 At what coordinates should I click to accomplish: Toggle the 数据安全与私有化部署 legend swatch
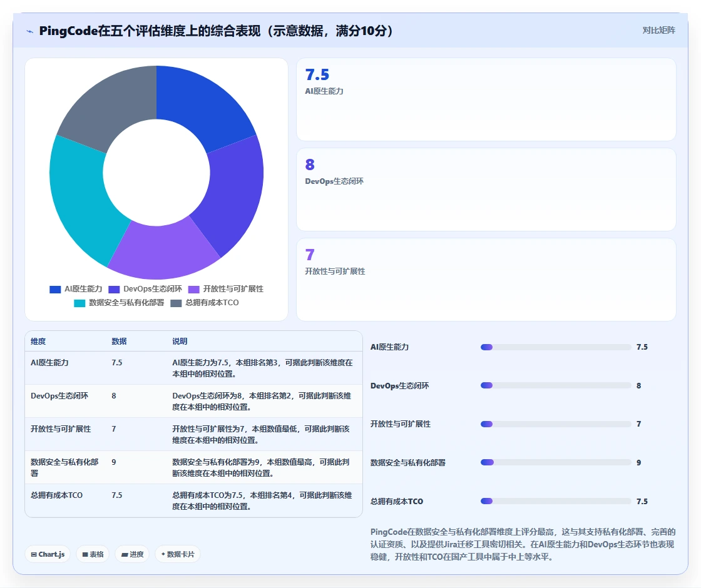(x=79, y=303)
